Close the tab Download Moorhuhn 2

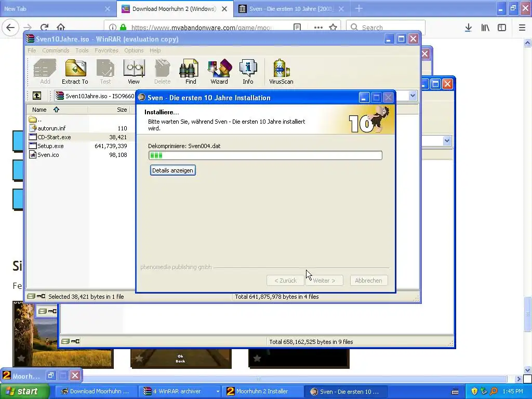pos(224,9)
